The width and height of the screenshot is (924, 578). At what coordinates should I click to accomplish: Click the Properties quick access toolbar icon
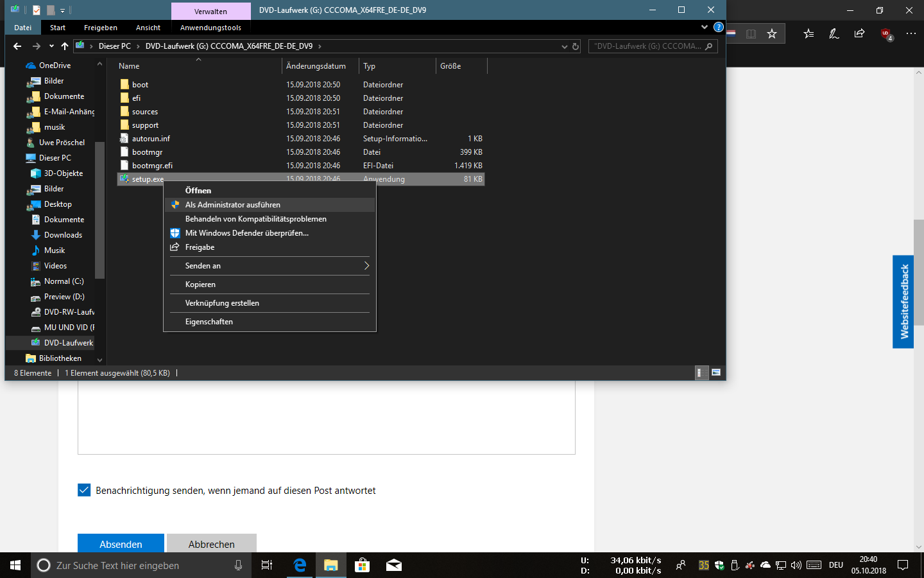click(x=37, y=10)
